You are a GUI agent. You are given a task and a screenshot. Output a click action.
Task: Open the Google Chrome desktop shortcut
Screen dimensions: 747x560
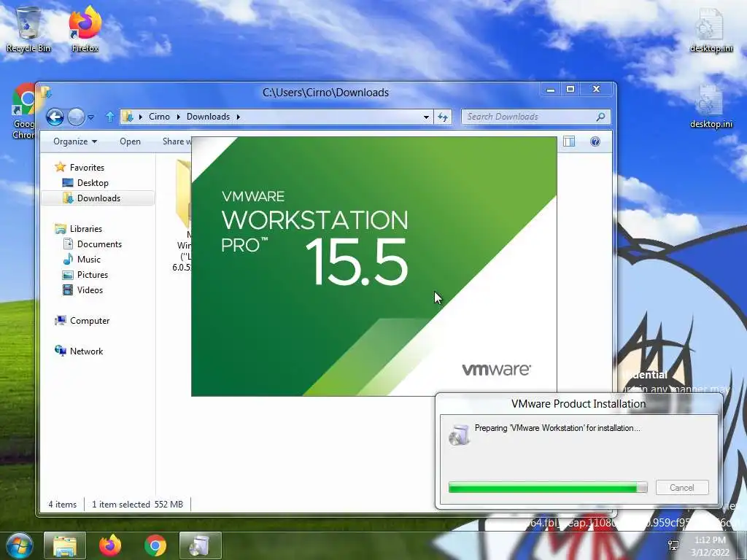24,112
